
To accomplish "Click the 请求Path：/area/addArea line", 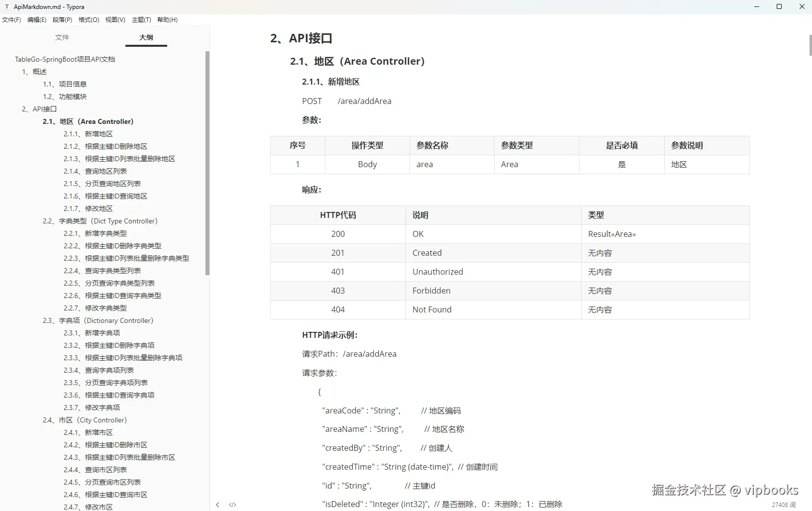I will [x=349, y=354].
